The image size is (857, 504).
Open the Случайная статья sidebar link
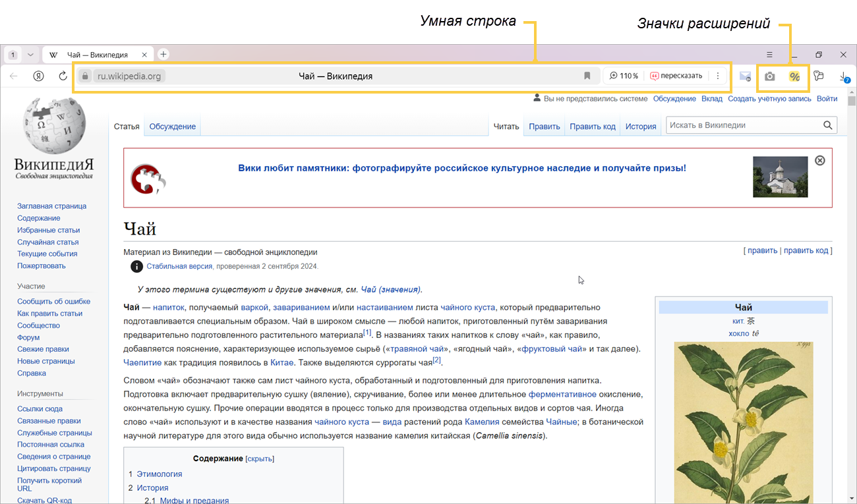click(47, 242)
